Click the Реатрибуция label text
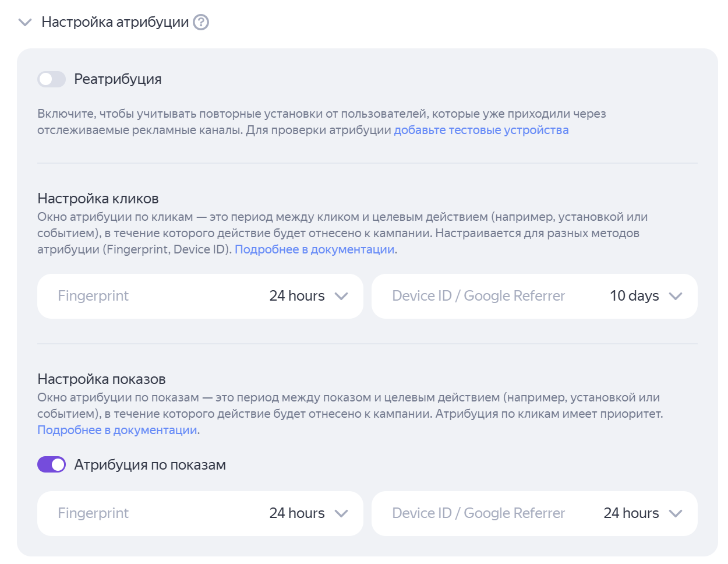This screenshot has width=728, height=564. pyautogui.click(x=118, y=79)
